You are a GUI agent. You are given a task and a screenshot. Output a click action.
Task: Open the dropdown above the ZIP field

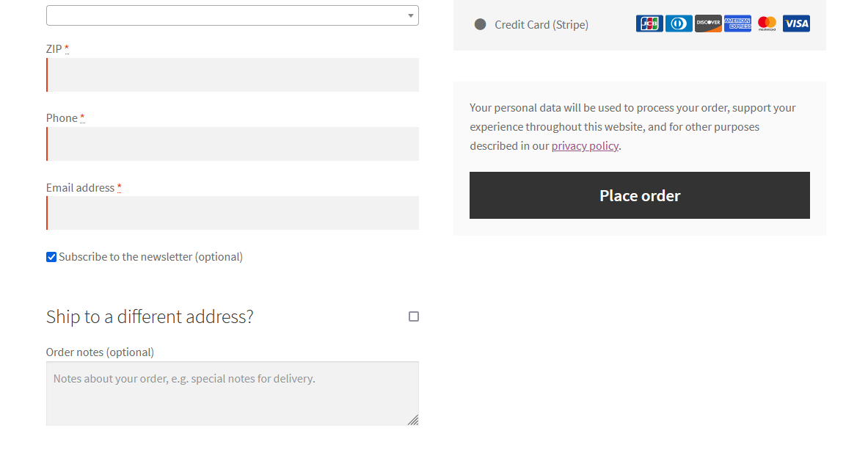(232, 15)
